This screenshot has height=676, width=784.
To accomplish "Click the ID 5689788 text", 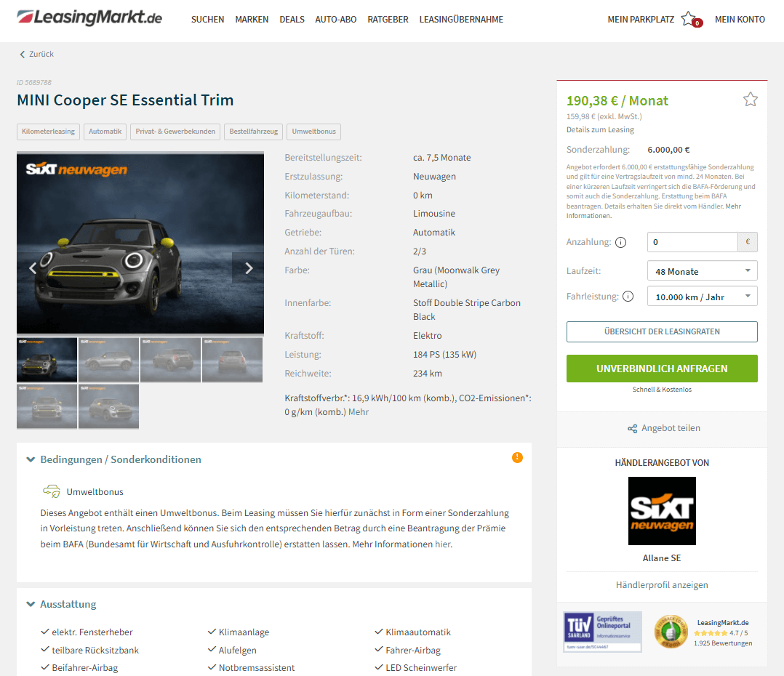I will tap(34, 82).
